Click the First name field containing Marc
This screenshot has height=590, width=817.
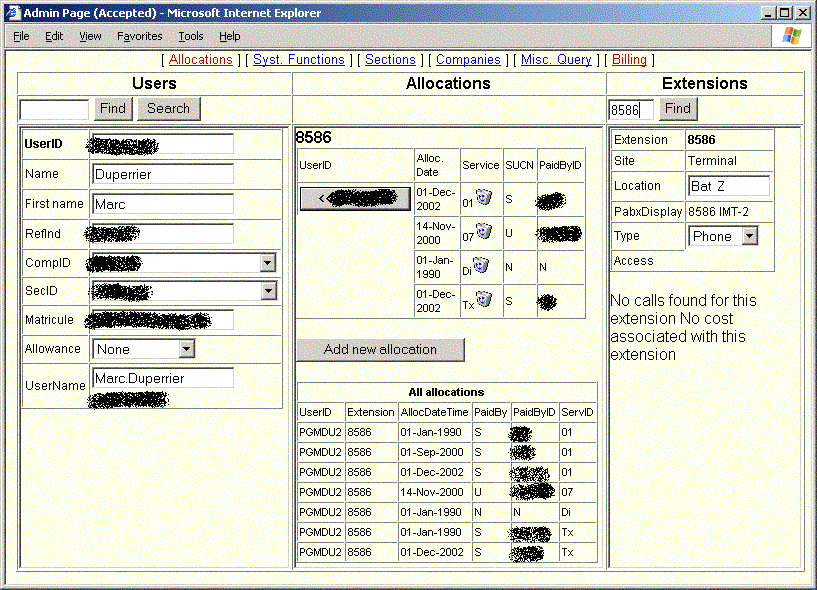point(162,204)
